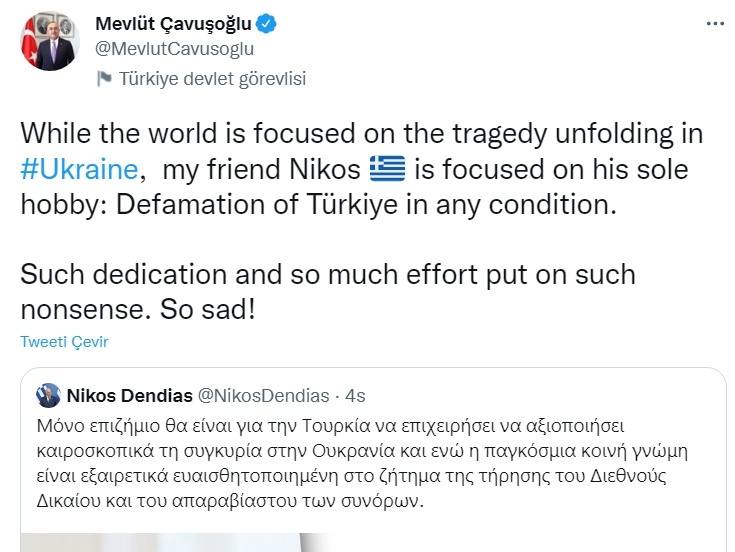Click the Greek flag emoji in tweet
The height and width of the screenshot is (552, 735).
tap(386, 169)
